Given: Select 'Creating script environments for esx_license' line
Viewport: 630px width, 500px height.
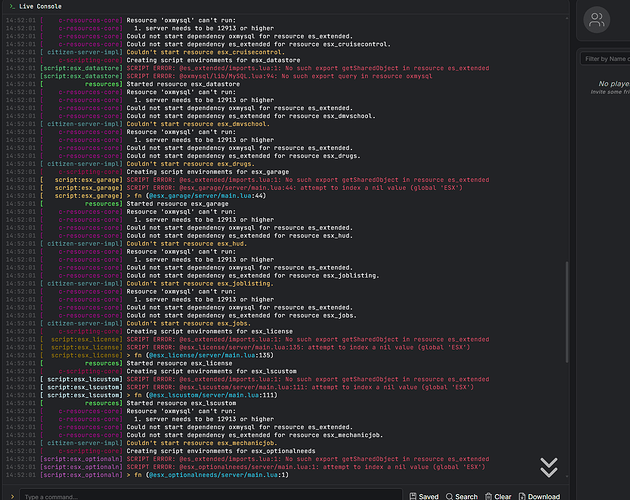Looking at the screenshot, I should click(x=210, y=332).
